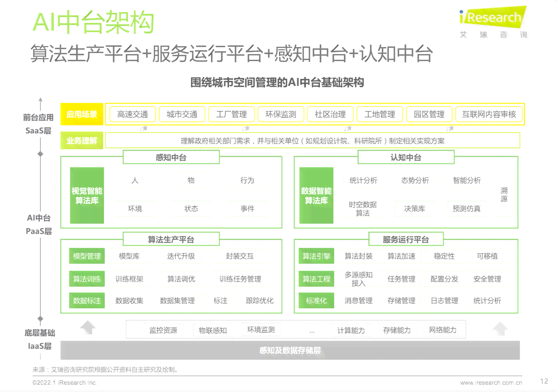Viewport: 556px width, 392px height.
Task: Select the 安全管理 cell
Action: 487,279
